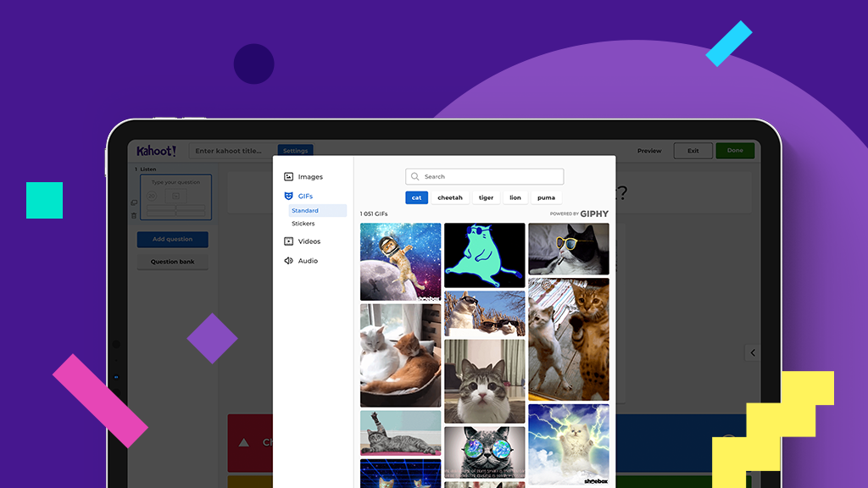Click the Audio speaker icon

point(288,261)
